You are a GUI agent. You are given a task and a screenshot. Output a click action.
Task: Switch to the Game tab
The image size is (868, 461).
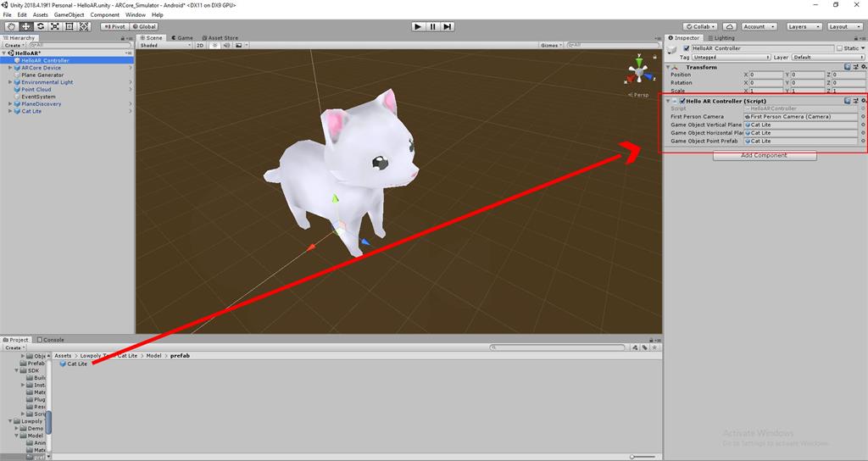[x=182, y=37]
